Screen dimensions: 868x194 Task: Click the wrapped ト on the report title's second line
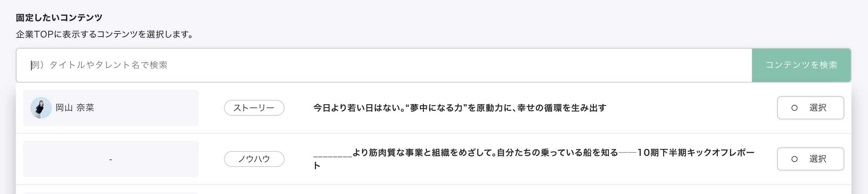[x=317, y=166]
